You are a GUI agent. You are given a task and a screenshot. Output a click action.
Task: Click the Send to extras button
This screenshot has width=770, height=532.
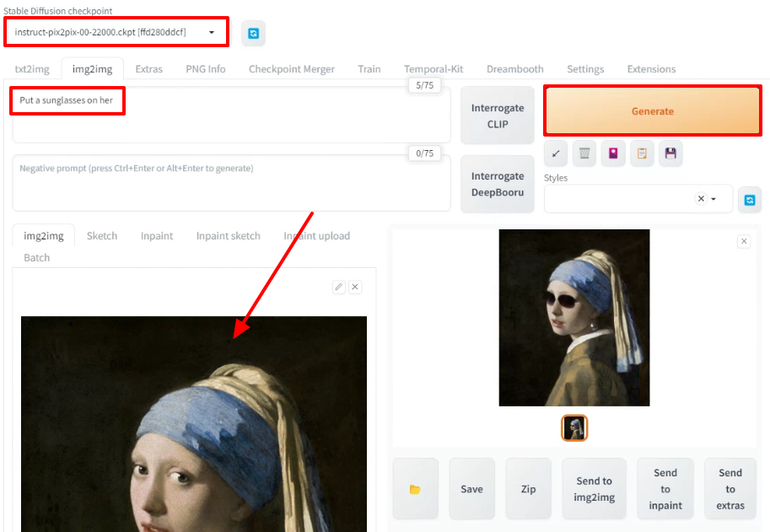(730, 489)
